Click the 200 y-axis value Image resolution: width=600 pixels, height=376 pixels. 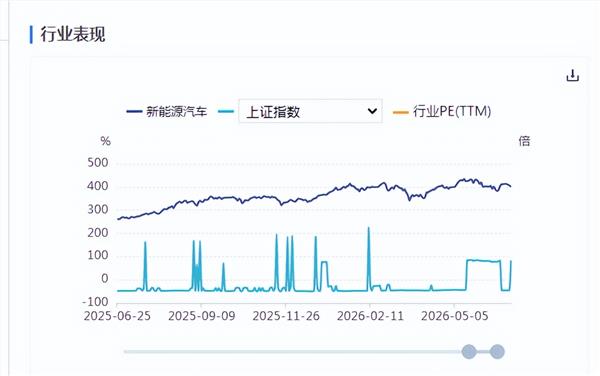[98, 233]
